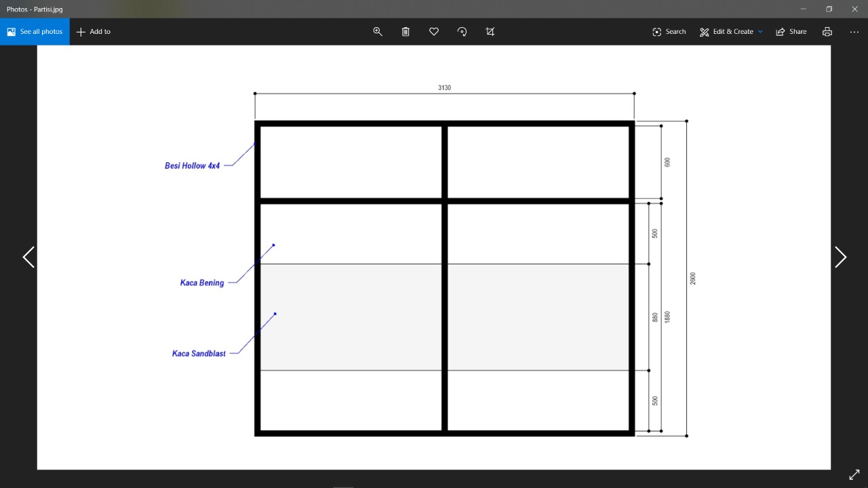This screenshot has height=488, width=868.
Task: Click the 'Photos - Partisi.jpg' window title
Action: [x=35, y=9]
